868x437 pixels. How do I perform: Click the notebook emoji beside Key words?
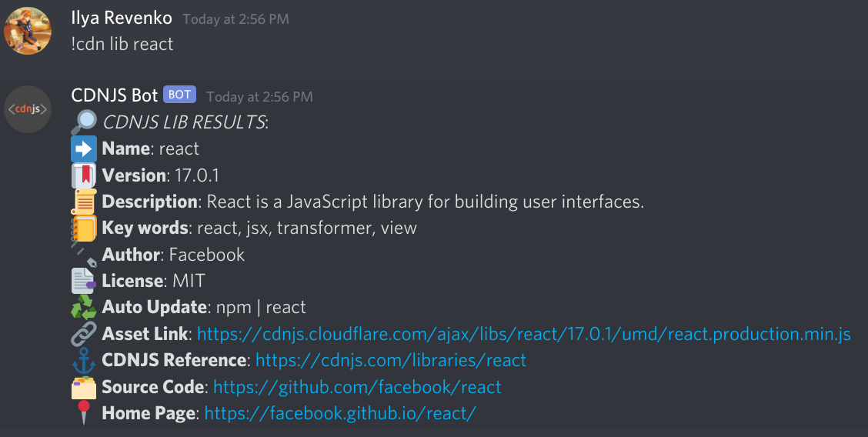84,228
